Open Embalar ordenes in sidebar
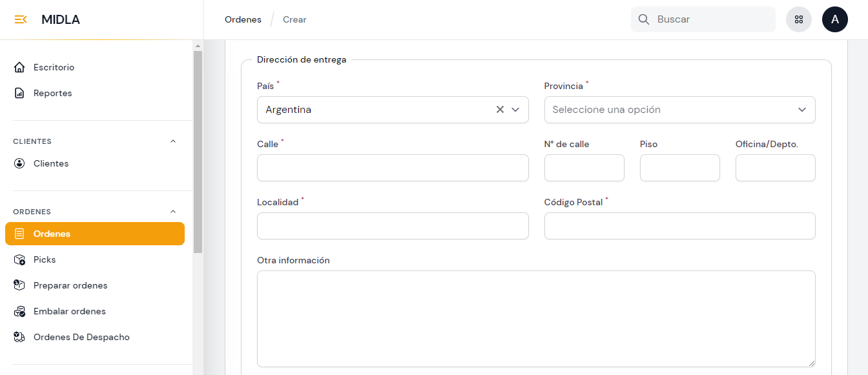The height and width of the screenshot is (375, 868). click(x=69, y=311)
